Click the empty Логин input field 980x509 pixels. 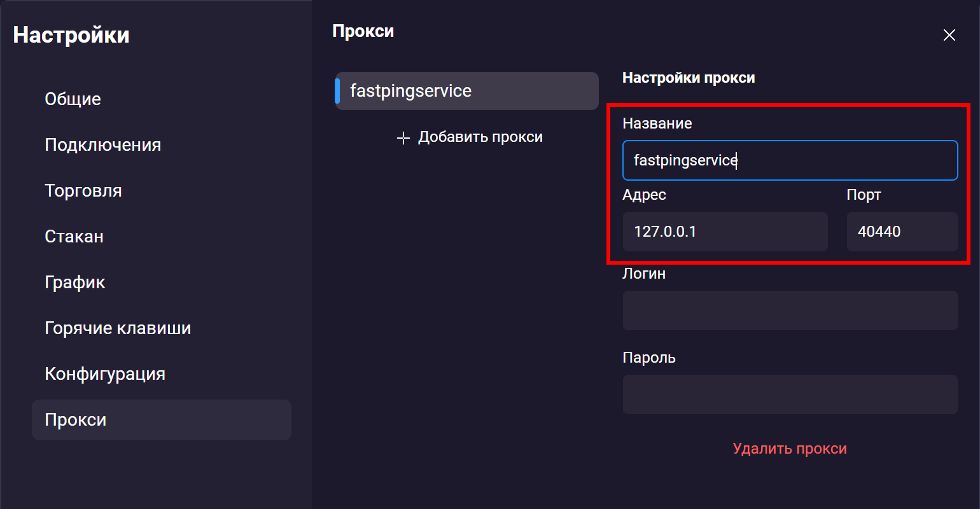tap(790, 310)
